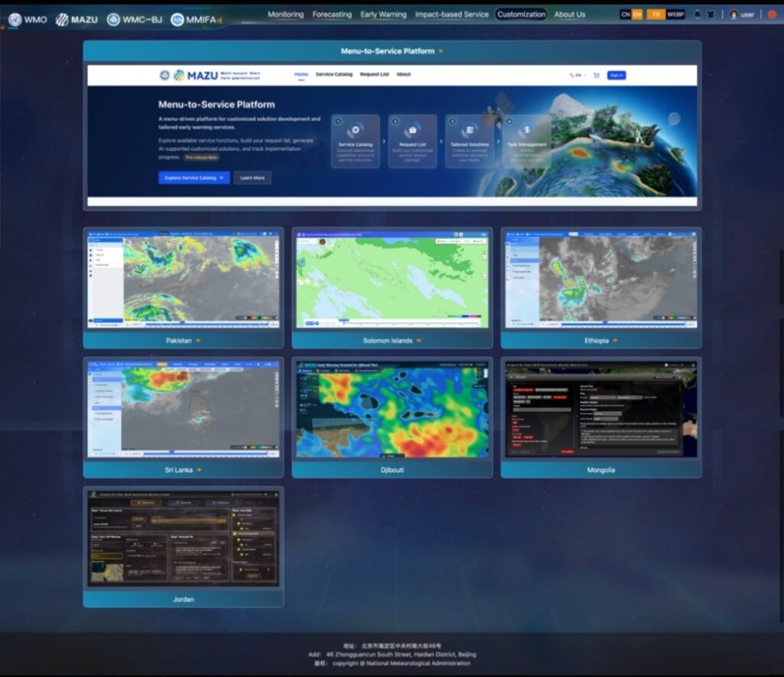This screenshot has width=784, height=677.
Task: Click the Pre-release Beta badge
Action: tap(201, 157)
